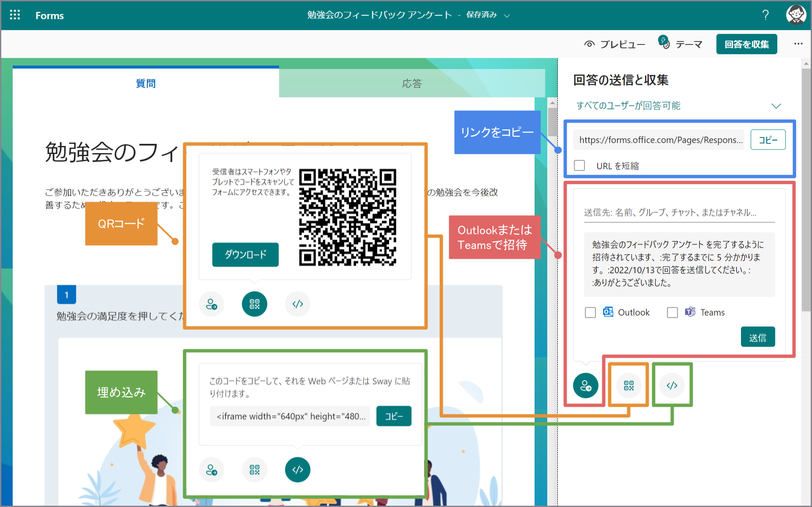Click the 送信先 recipient input field
The width and height of the screenshot is (812, 507).
coord(679,213)
